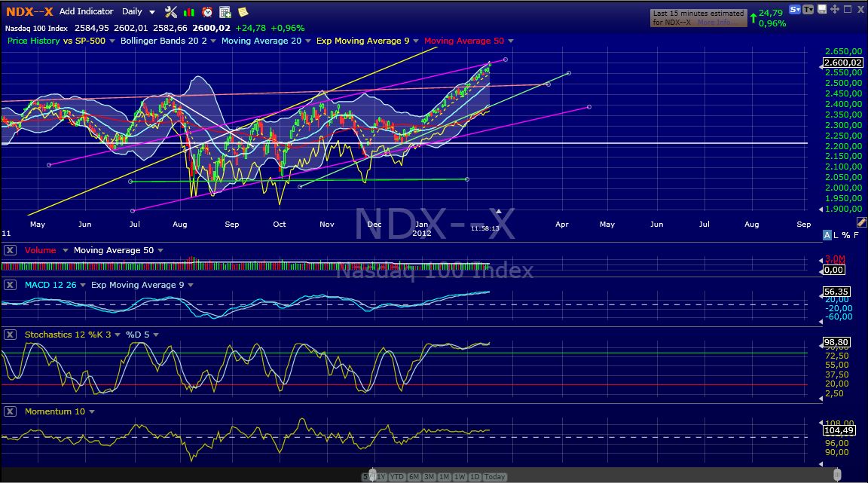Click the 56,35 MACD value label

836,292
